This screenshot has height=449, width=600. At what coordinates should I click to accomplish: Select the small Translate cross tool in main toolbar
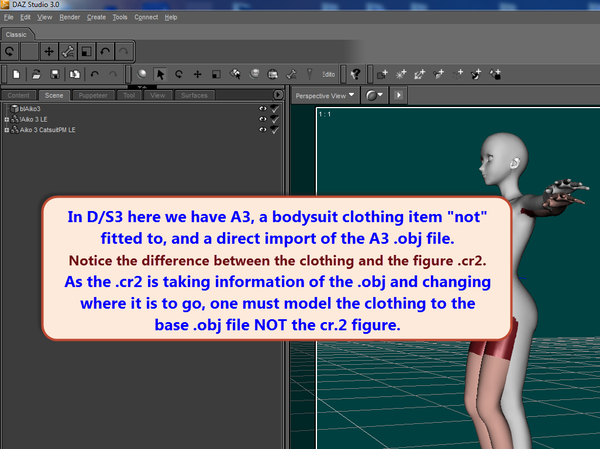pyautogui.click(x=197, y=74)
